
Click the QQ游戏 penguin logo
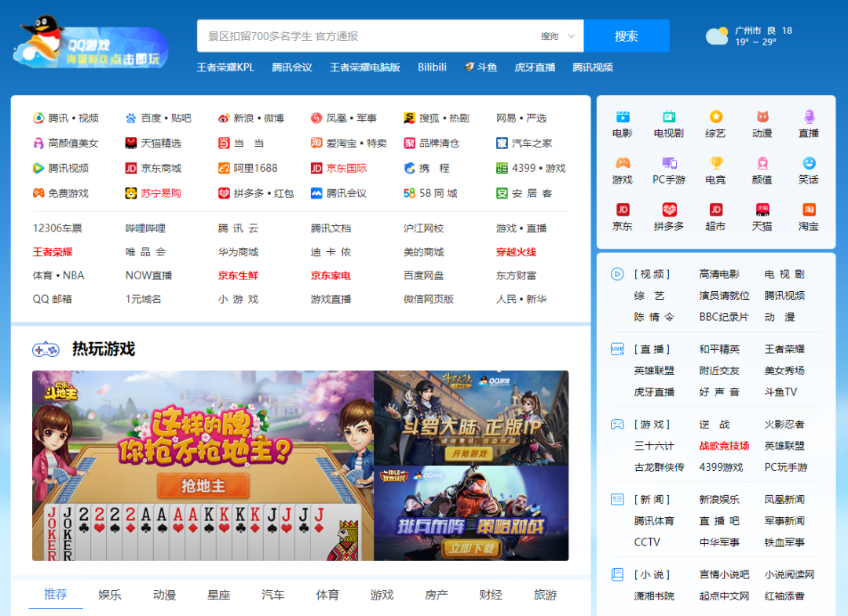click(x=90, y=42)
